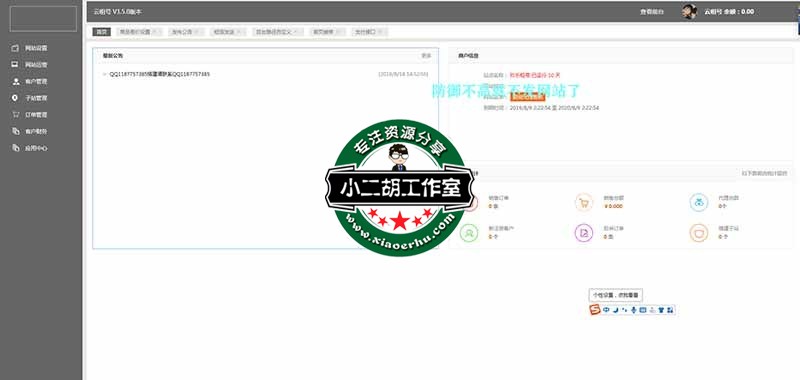Click the orange button in merchant info panel
Viewport: 800px width, 380px height.
point(528,96)
